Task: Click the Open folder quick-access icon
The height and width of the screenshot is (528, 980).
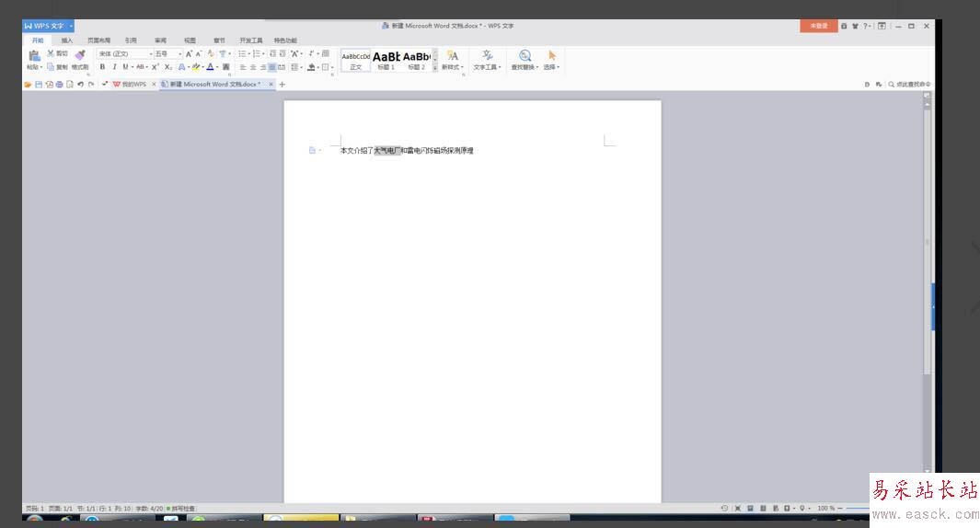Action: pos(28,84)
